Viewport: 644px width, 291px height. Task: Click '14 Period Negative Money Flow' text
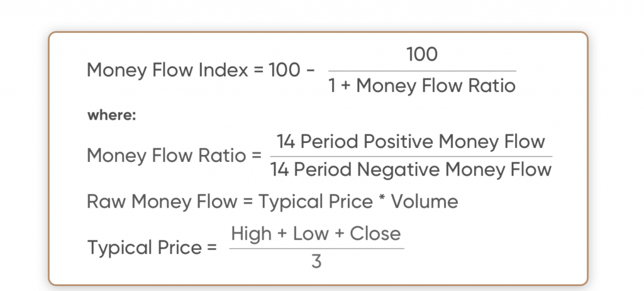(x=411, y=169)
